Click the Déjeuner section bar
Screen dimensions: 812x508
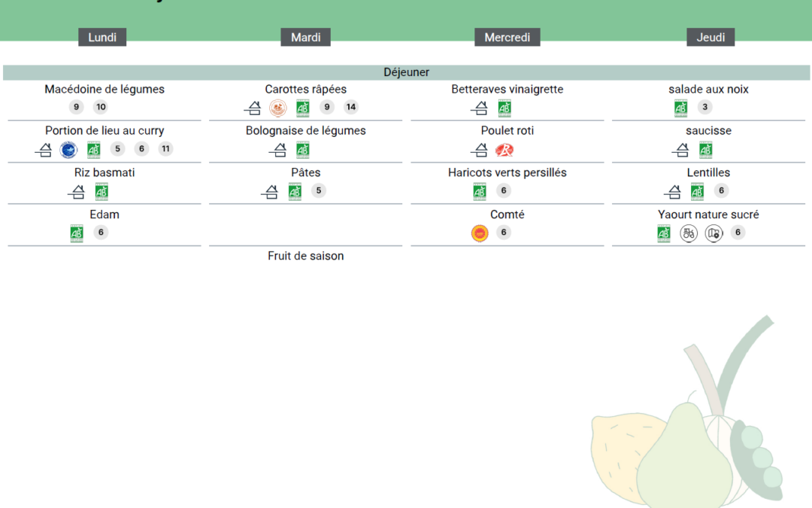(x=406, y=72)
